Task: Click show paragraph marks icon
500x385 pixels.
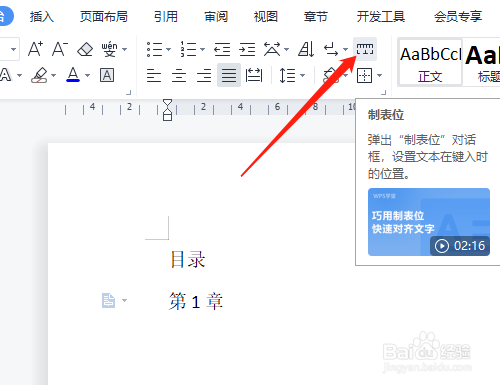Action: click(331, 49)
